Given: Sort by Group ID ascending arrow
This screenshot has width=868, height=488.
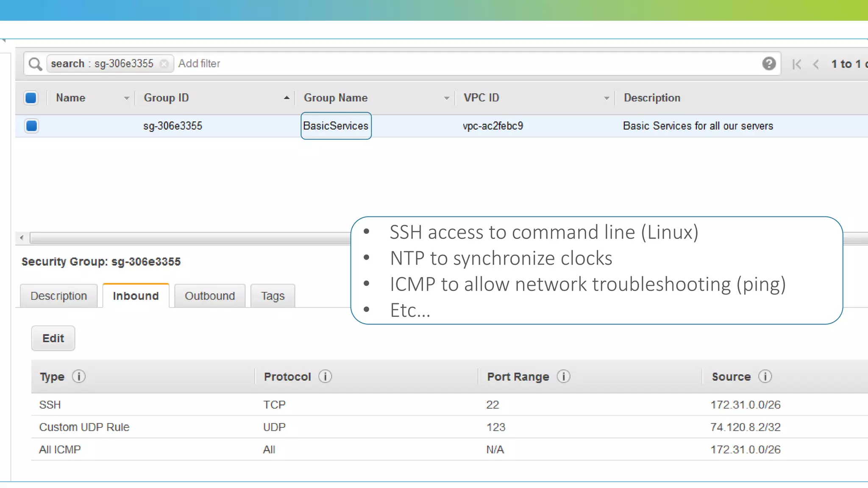Looking at the screenshot, I should [287, 98].
